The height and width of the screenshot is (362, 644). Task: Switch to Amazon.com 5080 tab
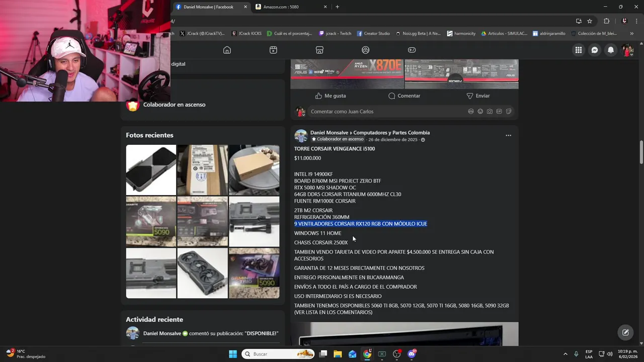pos(290,7)
